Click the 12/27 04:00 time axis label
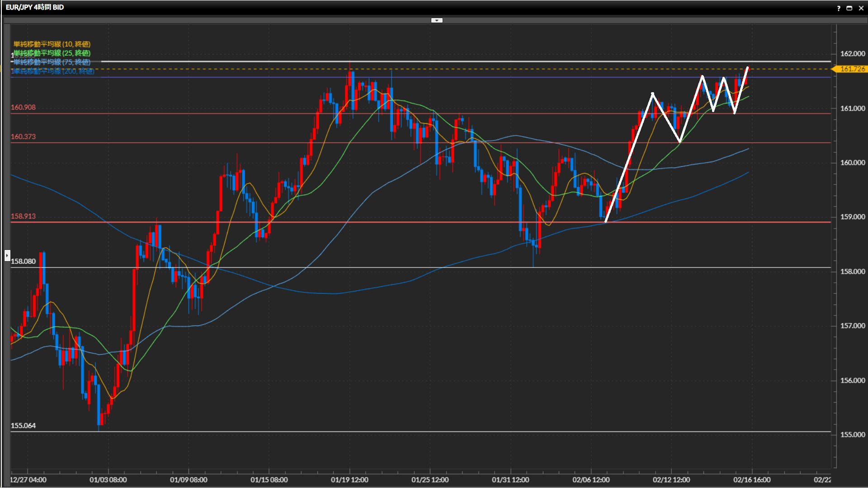This screenshot has width=868, height=488. (x=28, y=480)
